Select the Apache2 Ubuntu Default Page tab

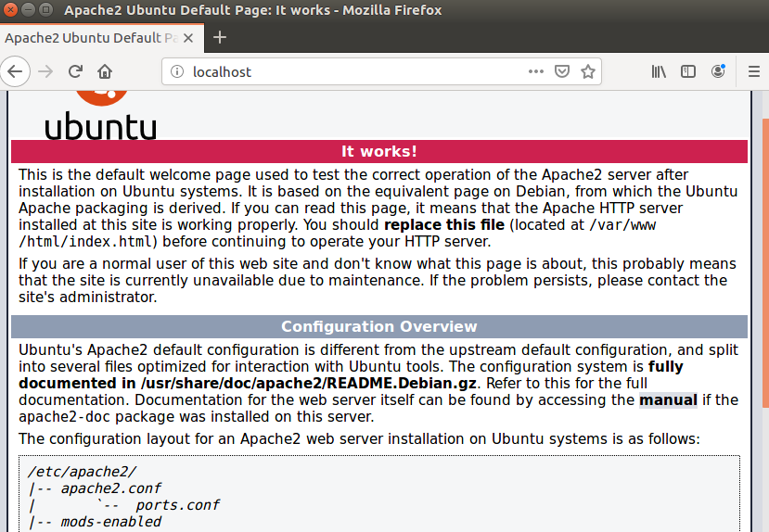point(101,38)
